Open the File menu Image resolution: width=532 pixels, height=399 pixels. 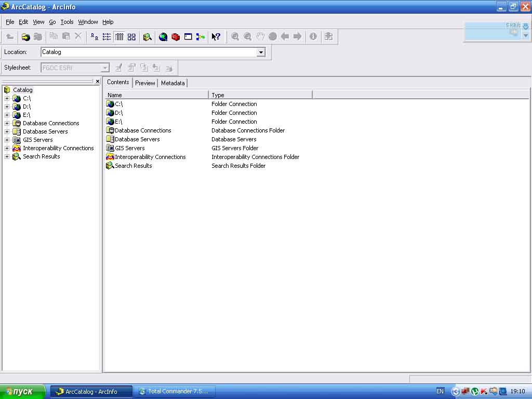click(x=10, y=22)
